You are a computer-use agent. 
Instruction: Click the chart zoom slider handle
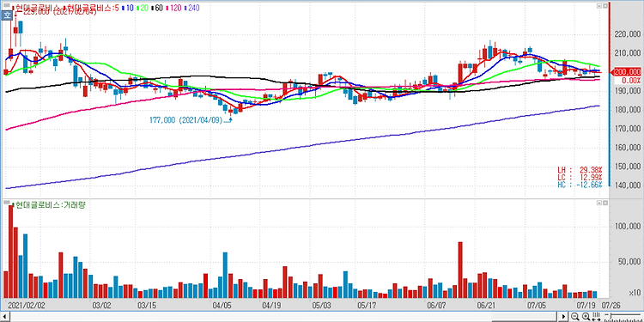point(611,315)
